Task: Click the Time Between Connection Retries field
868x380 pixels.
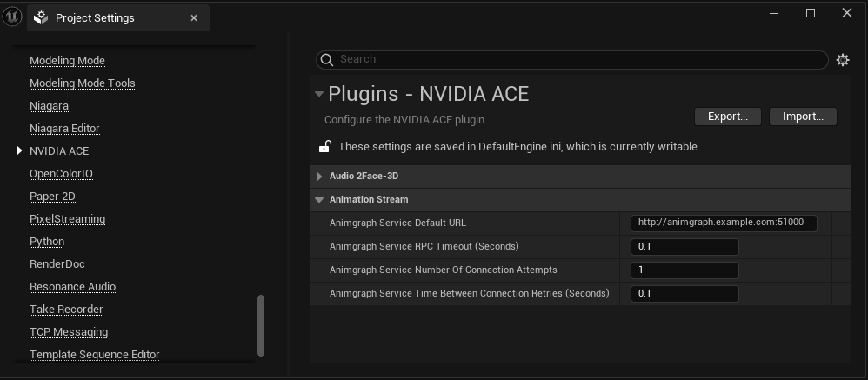Action: (684, 293)
